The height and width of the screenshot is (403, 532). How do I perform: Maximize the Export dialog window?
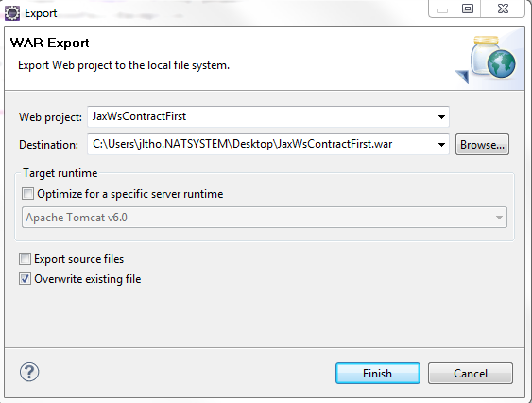(x=468, y=9)
